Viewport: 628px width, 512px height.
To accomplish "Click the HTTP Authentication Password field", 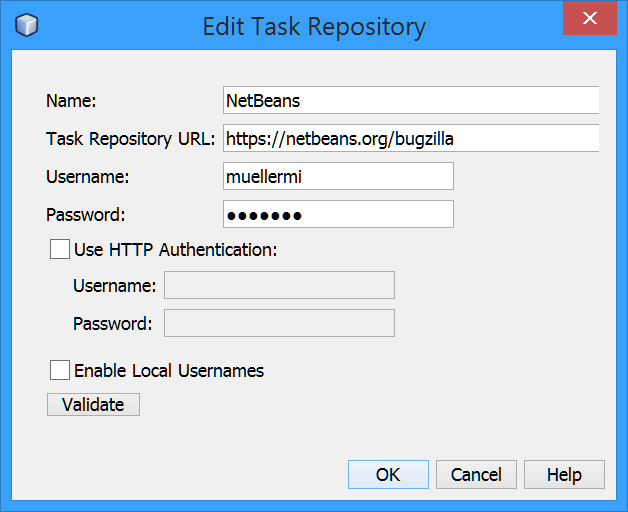I will tap(279, 323).
